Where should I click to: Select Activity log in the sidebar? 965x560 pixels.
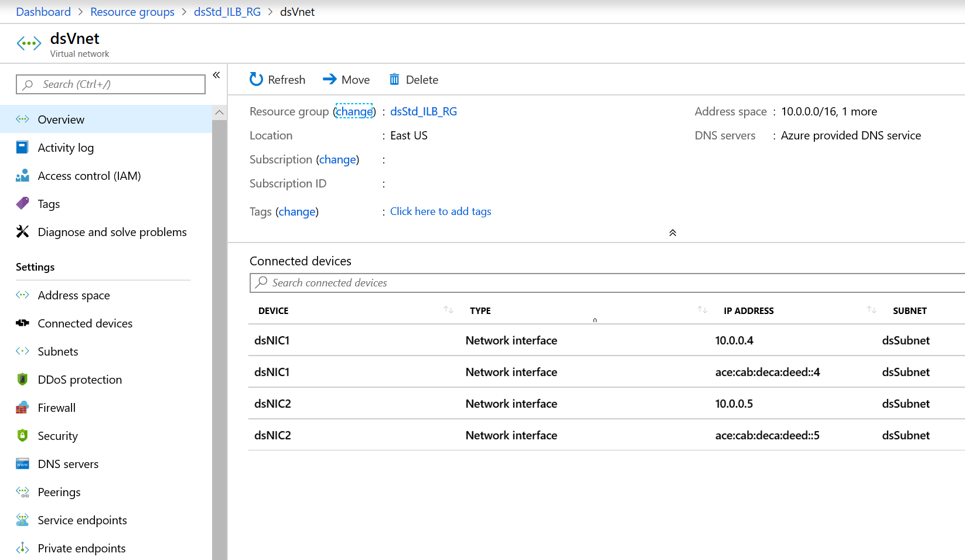[x=66, y=147]
